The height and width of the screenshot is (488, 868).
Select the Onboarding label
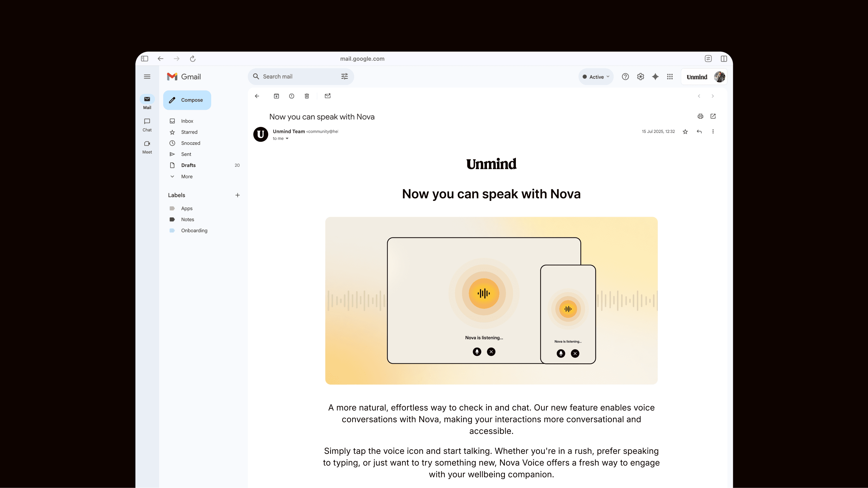click(194, 230)
